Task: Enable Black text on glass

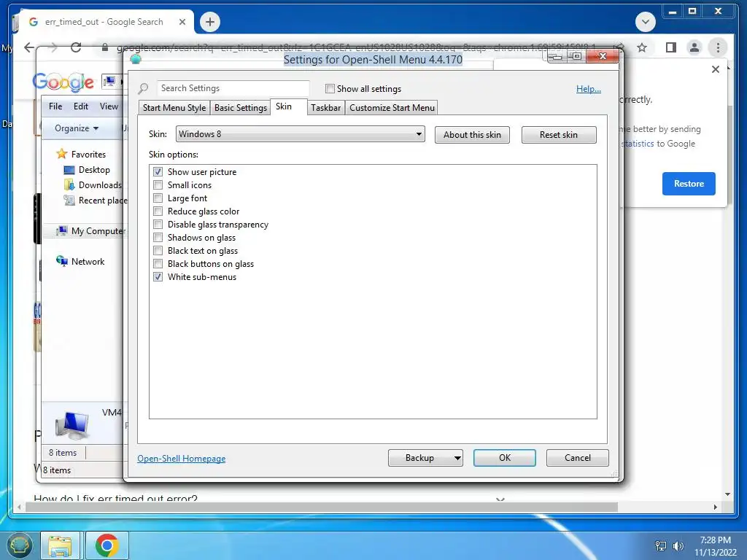Action: tap(158, 251)
